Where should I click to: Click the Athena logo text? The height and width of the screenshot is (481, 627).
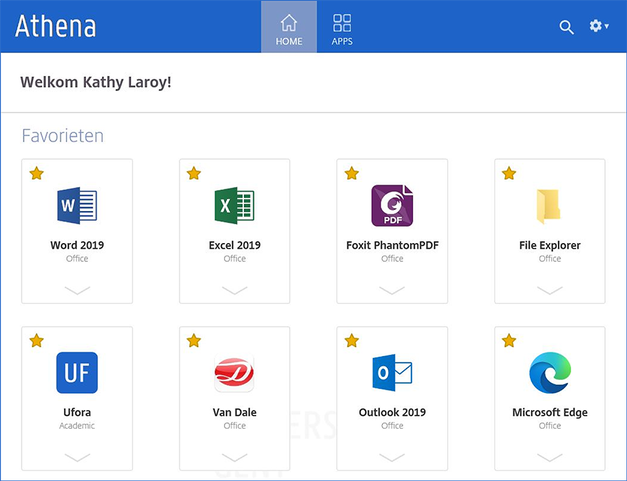tap(56, 26)
